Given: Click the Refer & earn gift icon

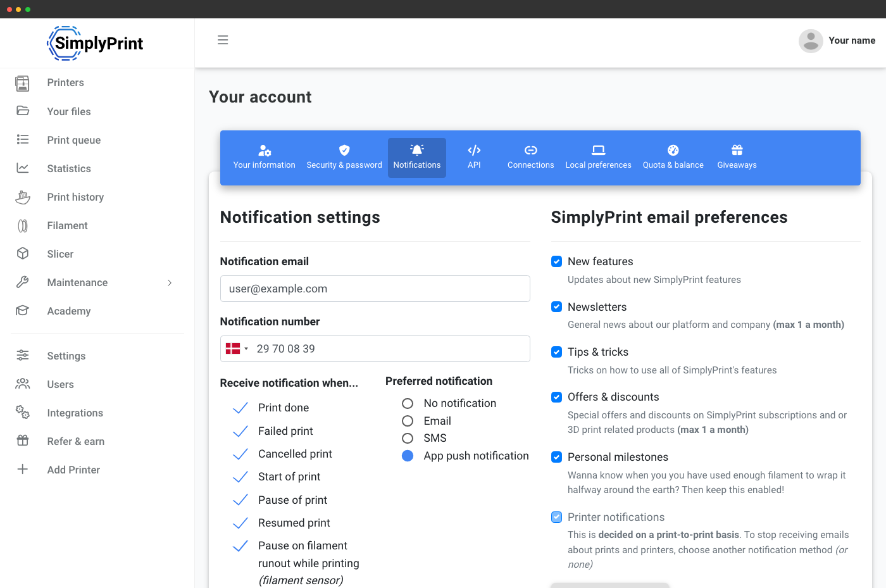Looking at the screenshot, I should (23, 441).
